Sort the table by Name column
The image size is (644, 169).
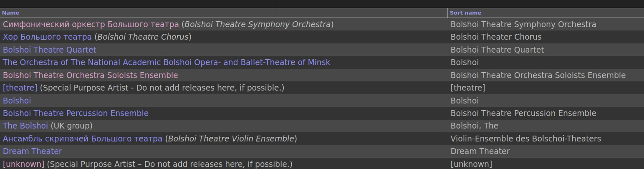(10, 13)
